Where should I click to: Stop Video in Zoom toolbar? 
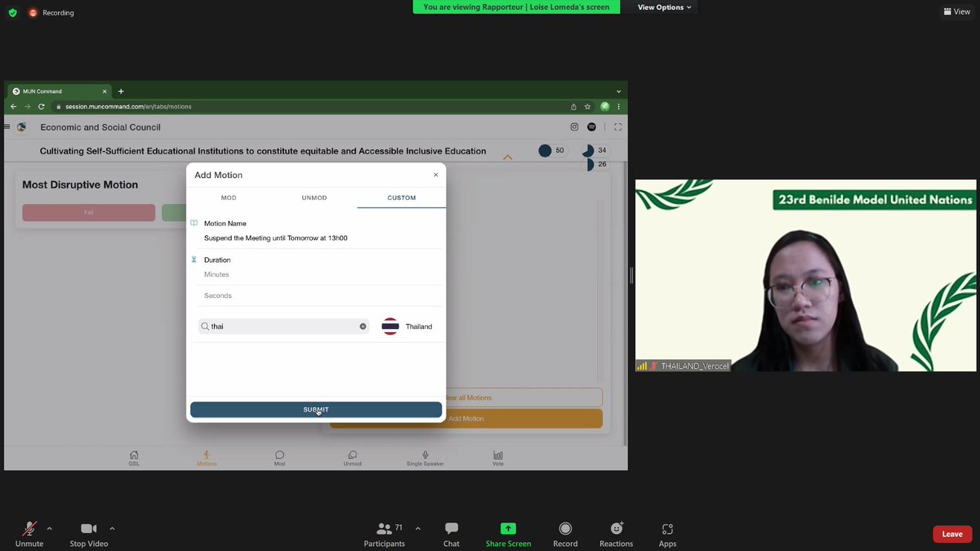(x=88, y=535)
